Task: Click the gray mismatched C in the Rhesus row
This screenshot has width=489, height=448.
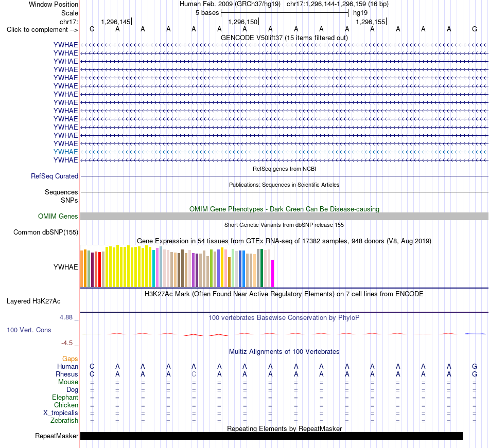Action: point(194,374)
